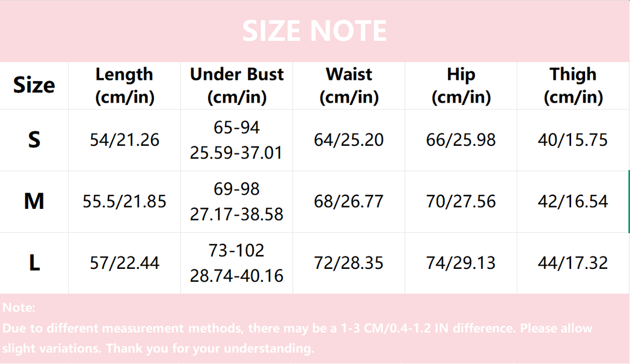Click the Note: label text
The image size is (630, 364).
click(19, 308)
